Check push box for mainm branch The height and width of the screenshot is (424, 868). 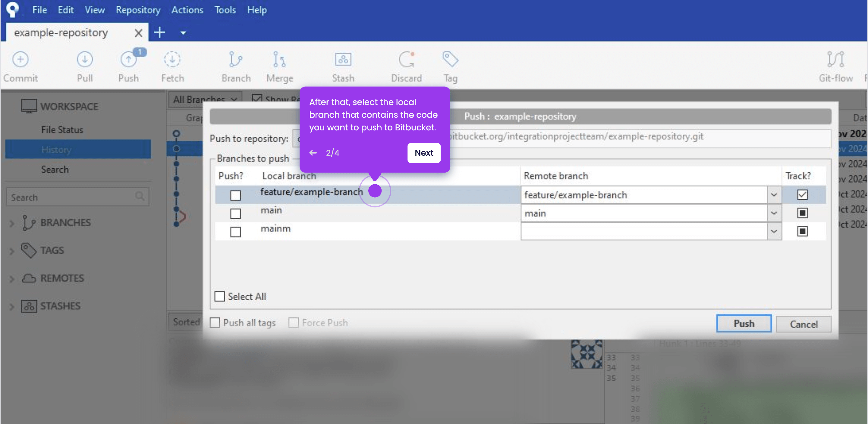[235, 232]
